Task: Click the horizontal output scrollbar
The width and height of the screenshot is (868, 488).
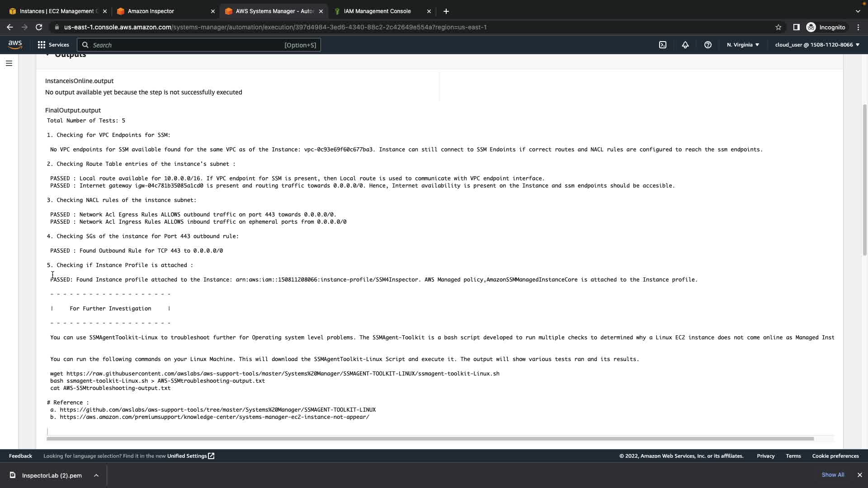Action: 429,439
